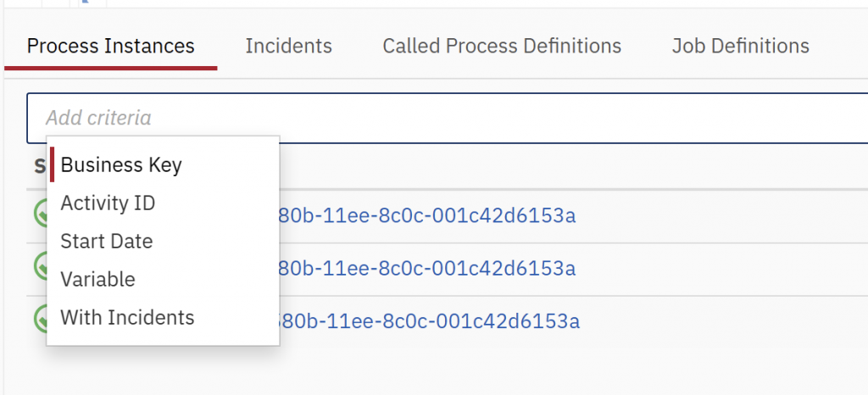Click the State column header
The width and height of the screenshot is (868, 395).
38,166
